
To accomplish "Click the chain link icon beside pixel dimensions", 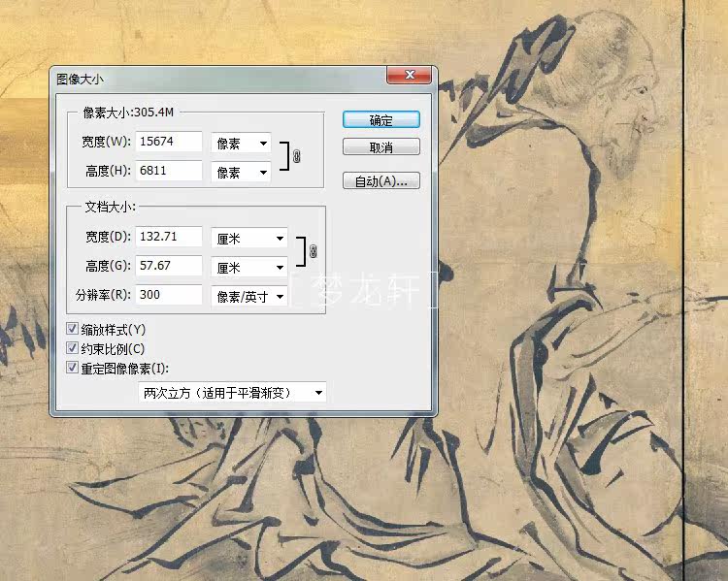I will pyautogui.click(x=297, y=156).
